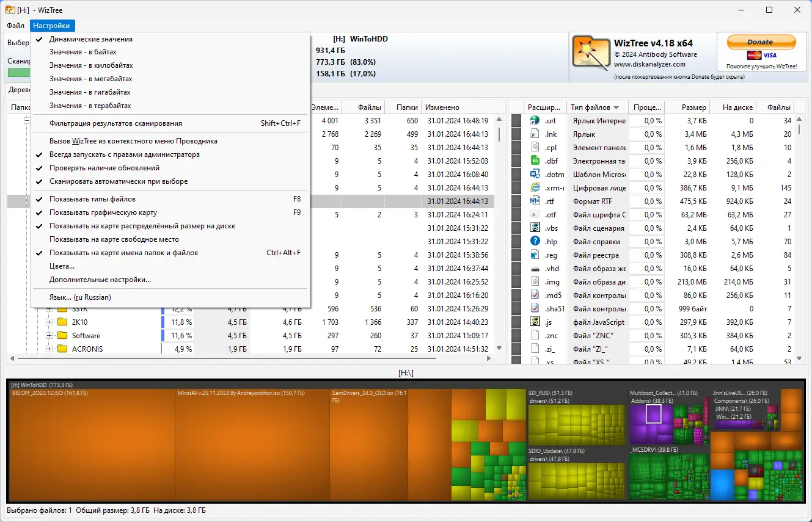Click the .dotm Word template icon
The width and height of the screenshot is (812, 522).
(x=535, y=175)
